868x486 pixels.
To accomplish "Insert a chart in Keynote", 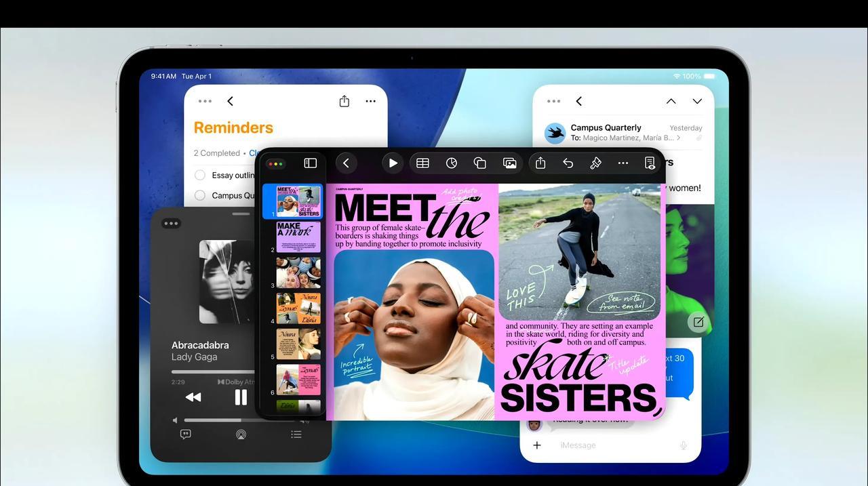I will tap(452, 163).
